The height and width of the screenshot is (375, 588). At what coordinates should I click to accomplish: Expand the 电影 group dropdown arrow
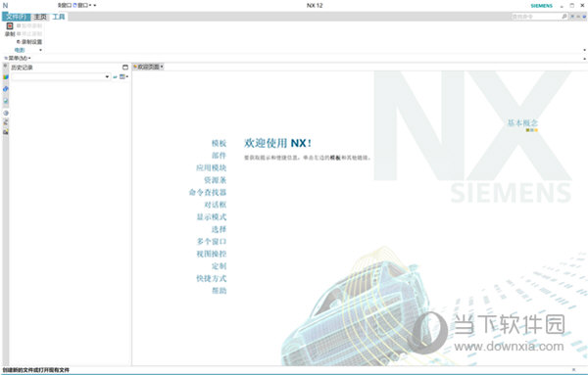pyautogui.click(x=40, y=50)
